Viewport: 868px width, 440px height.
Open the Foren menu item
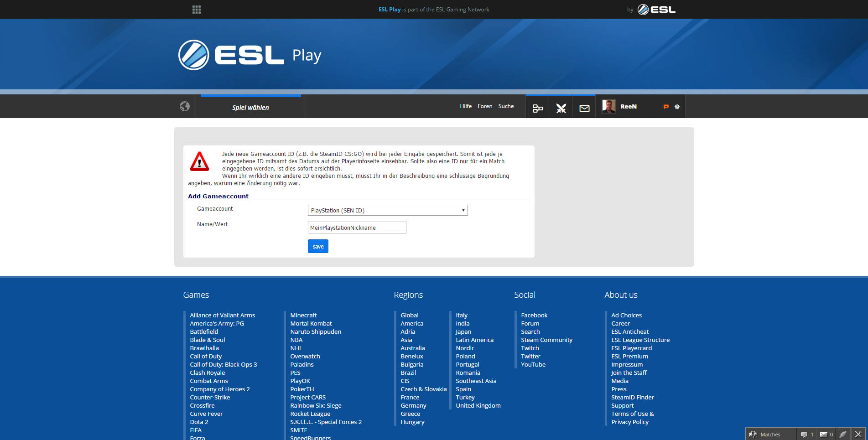coord(485,106)
